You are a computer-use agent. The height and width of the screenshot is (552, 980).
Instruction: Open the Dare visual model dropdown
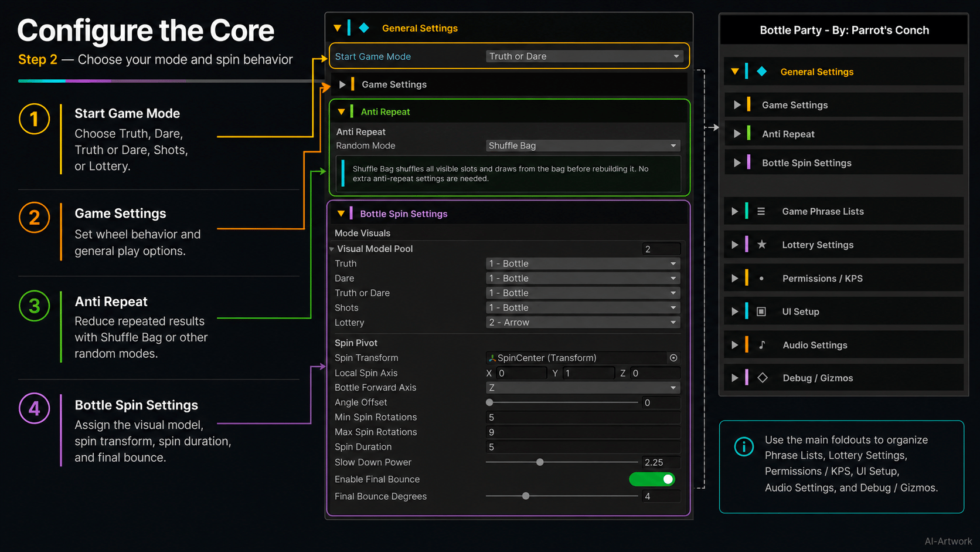pyautogui.click(x=583, y=278)
